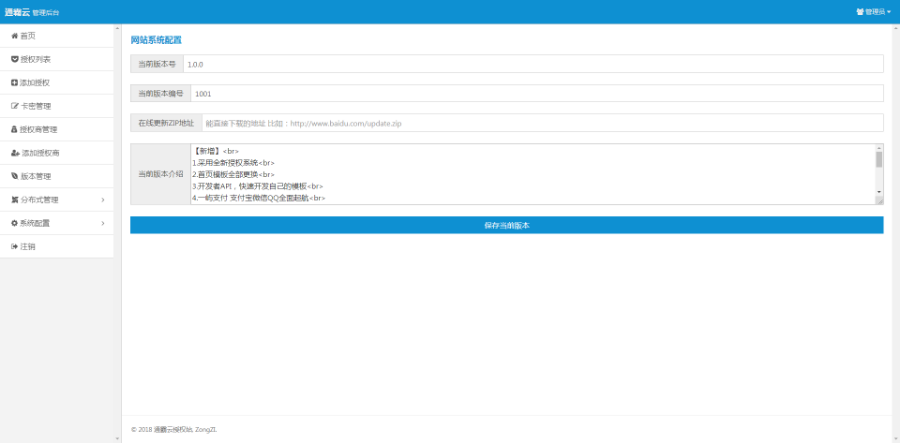900x443 pixels.
Task: Click the sidebar scrollbar up arrow
Action: click(117, 28)
